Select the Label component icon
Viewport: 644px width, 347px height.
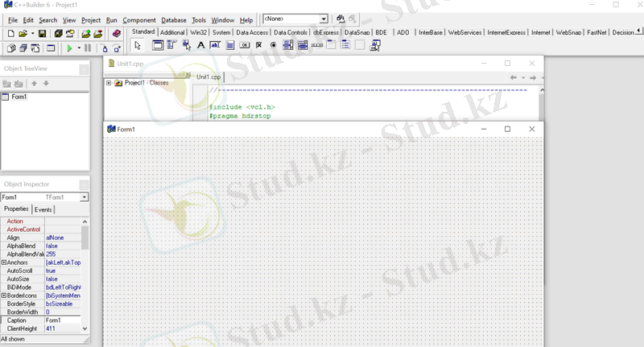tap(200, 45)
